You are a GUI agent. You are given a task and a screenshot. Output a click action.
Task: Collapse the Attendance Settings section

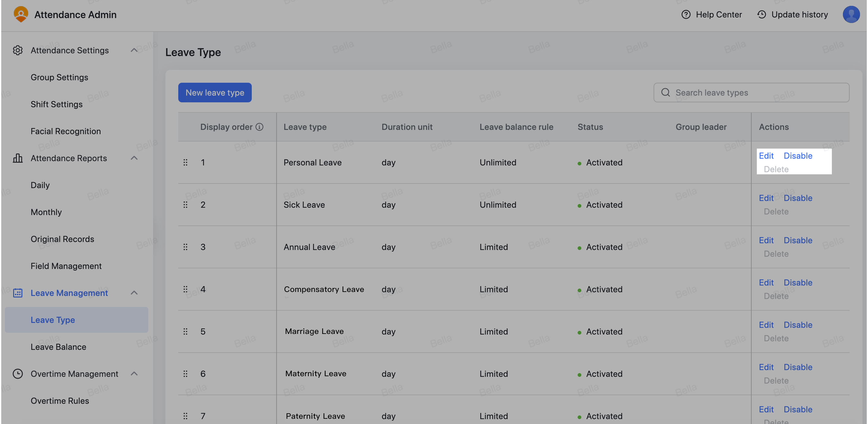(x=134, y=50)
